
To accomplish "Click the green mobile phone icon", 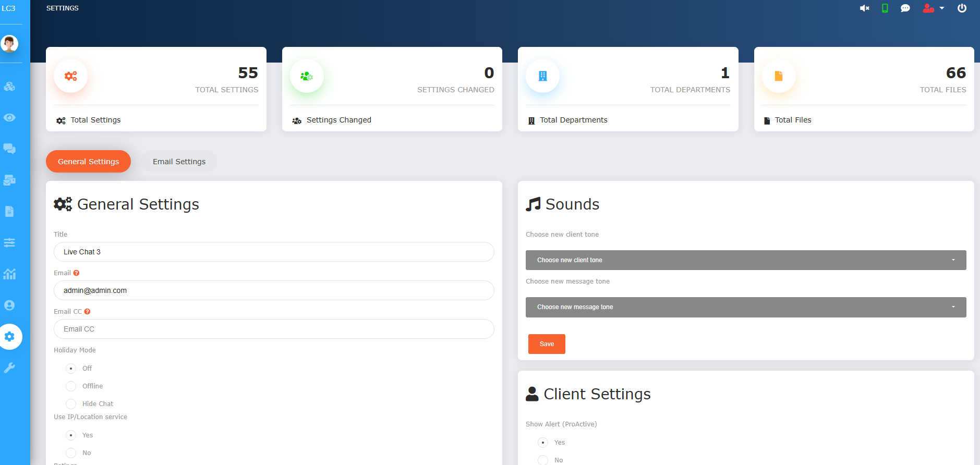I will 885,8.
